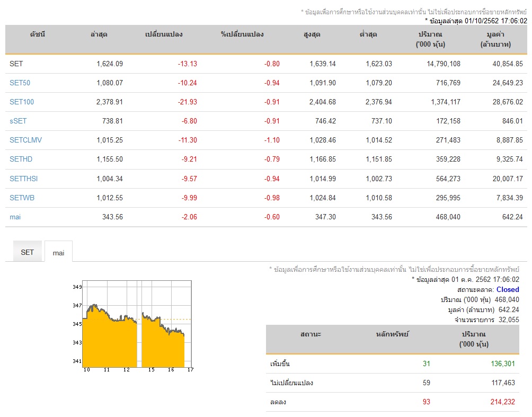This screenshot has width=532, height=417.
Task: Click the Closed market status text
Action: (508, 289)
